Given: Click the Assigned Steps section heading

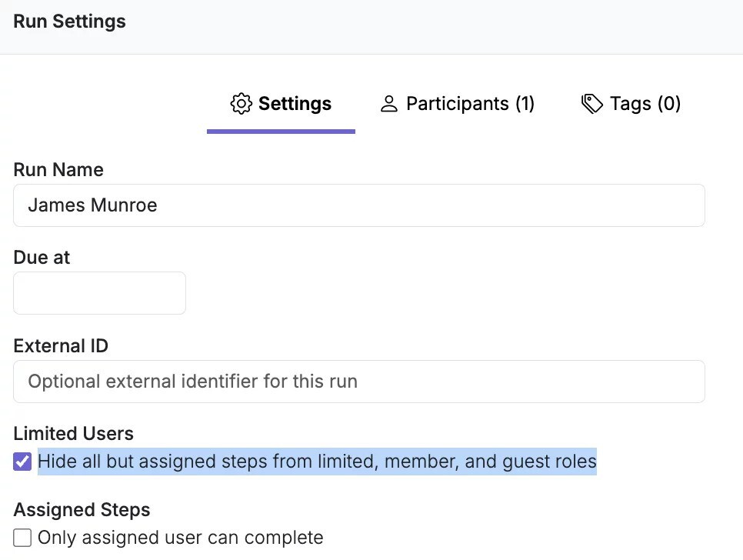Looking at the screenshot, I should pyautogui.click(x=82, y=509).
